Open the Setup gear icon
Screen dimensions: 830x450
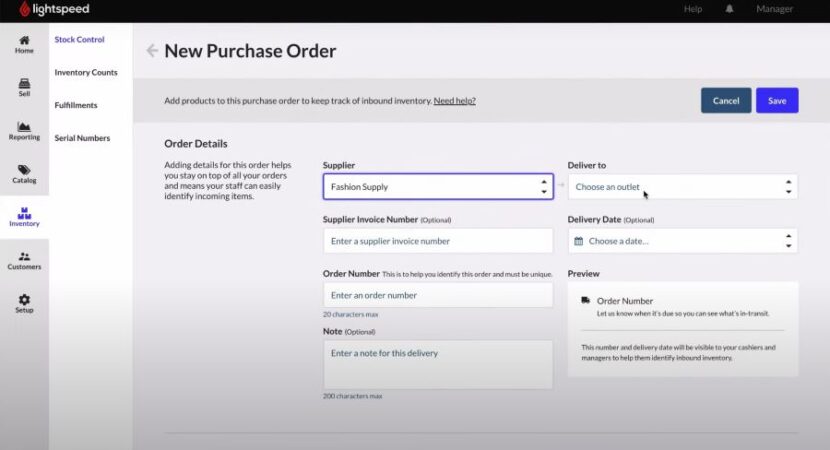coord(24,300)
